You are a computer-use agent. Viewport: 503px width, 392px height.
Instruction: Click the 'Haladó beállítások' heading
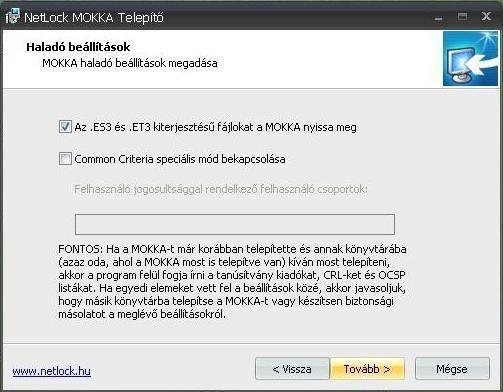tap(78, 47)
